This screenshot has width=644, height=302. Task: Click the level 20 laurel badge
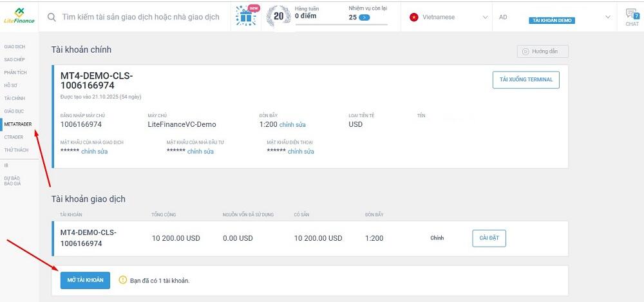pos(278,16)
